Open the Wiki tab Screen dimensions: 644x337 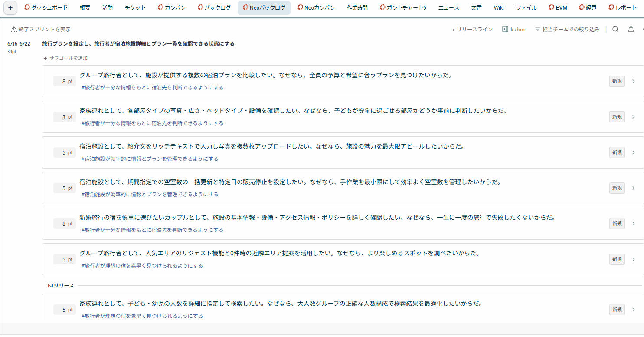499,7
